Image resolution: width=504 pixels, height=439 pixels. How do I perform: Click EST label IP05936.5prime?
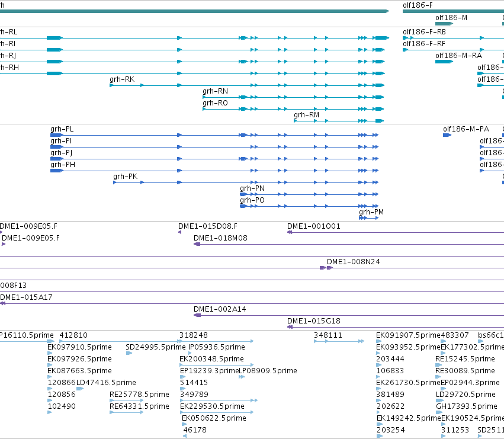click(x=217, y=347)
